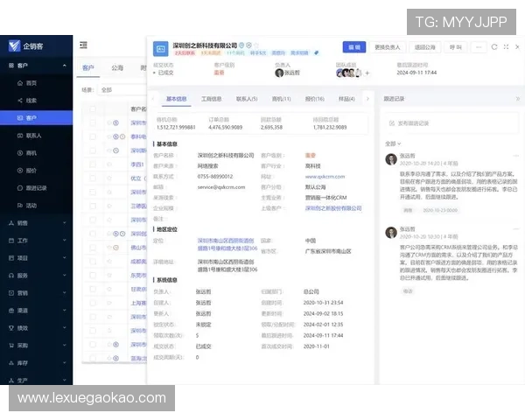The width and height of the screenshot is (525, 420).
Task: Click the tag edit icon after customer tags
Action: click(x=317, y=52)
